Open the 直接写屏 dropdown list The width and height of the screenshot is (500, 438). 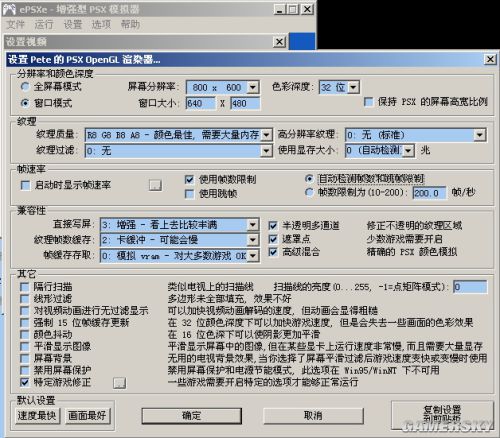click(x=253, y=225)
